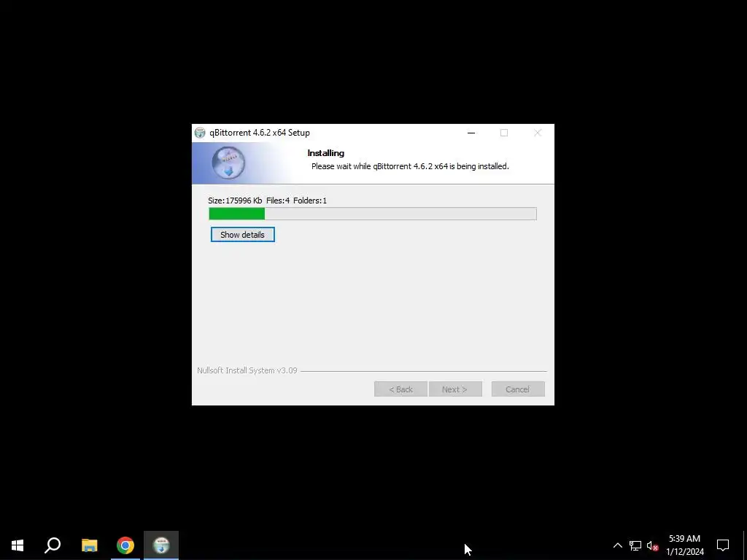
Task: Open the clock showing 5:39 AM
Action: tap(684, 545)
